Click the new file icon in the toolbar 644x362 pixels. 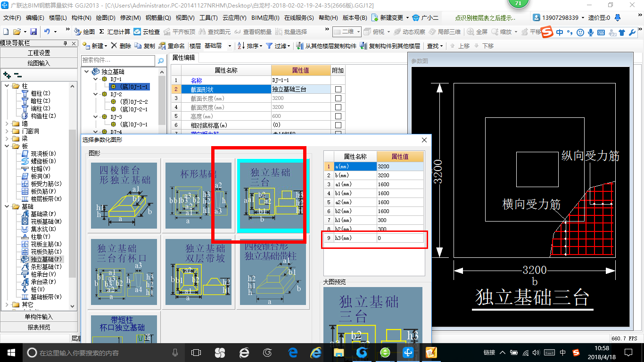tap(6, 32)
